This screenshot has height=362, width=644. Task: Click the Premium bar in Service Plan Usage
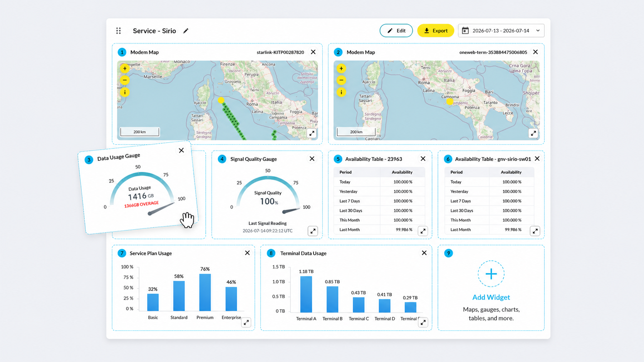(205, 292)
